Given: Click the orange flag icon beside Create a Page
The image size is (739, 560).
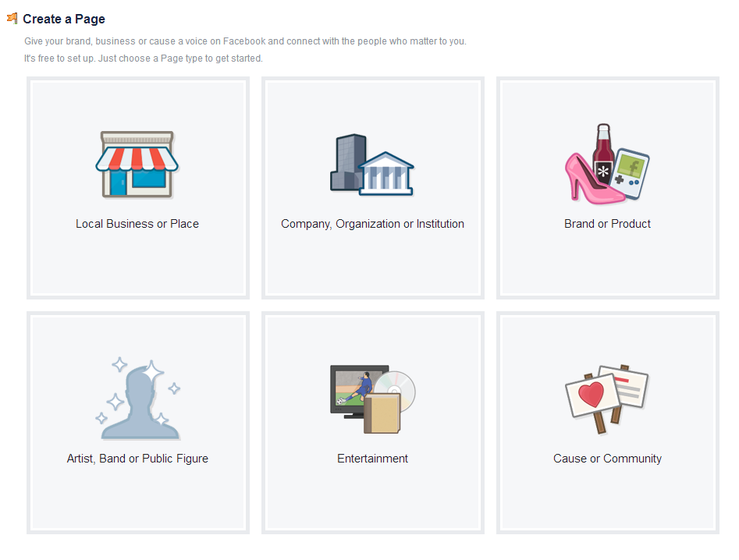Looking at the screenshot, I should [12, 18].
